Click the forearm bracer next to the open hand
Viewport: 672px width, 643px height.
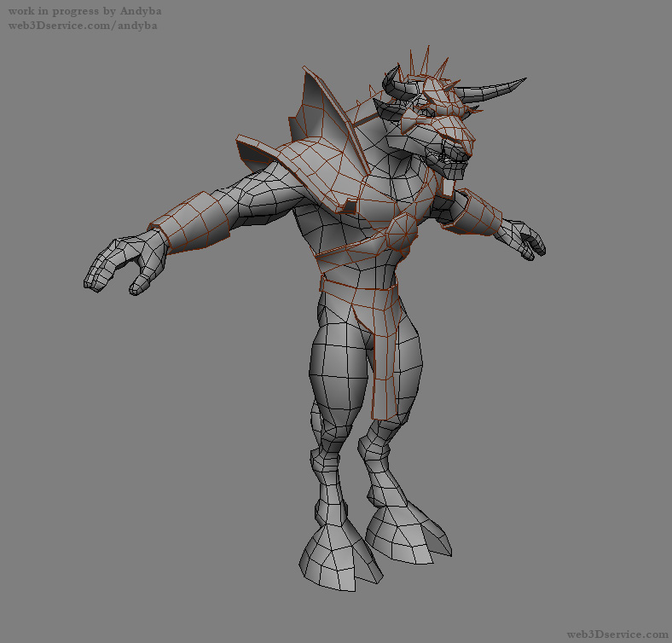[x=191, y=223]
